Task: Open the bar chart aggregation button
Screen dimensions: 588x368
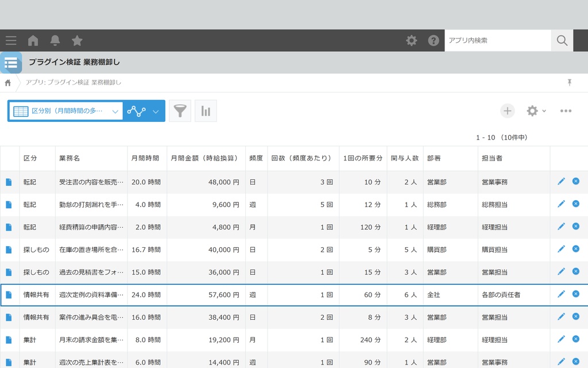Action: 206,111
